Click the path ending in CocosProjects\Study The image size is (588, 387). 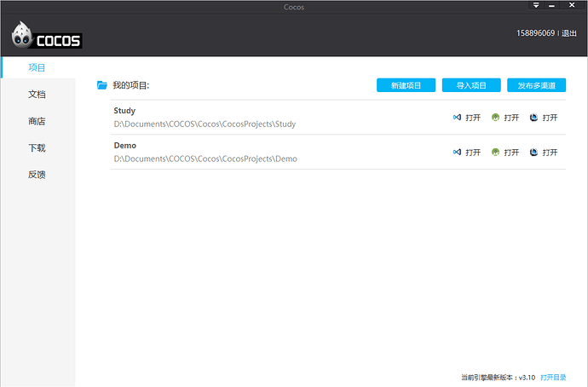(x=205, y=124)
